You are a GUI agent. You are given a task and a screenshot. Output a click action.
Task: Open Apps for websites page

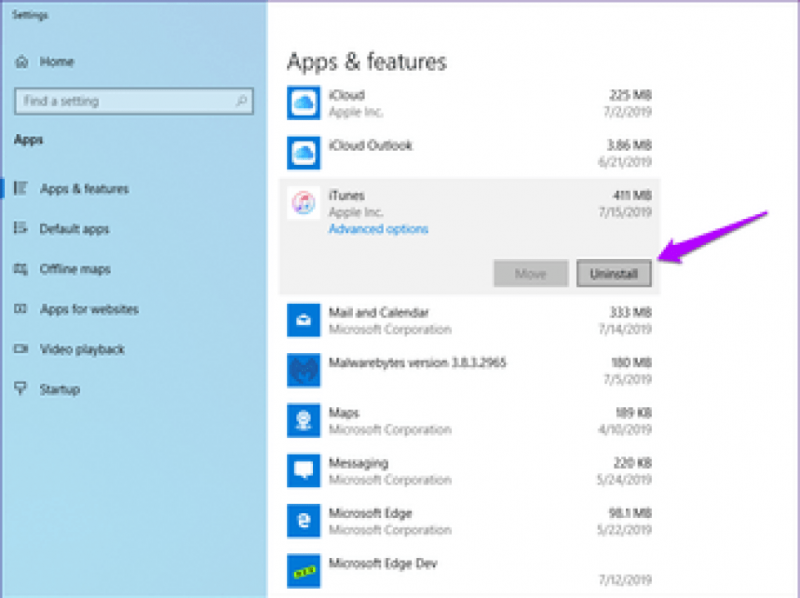click(89, 309)
